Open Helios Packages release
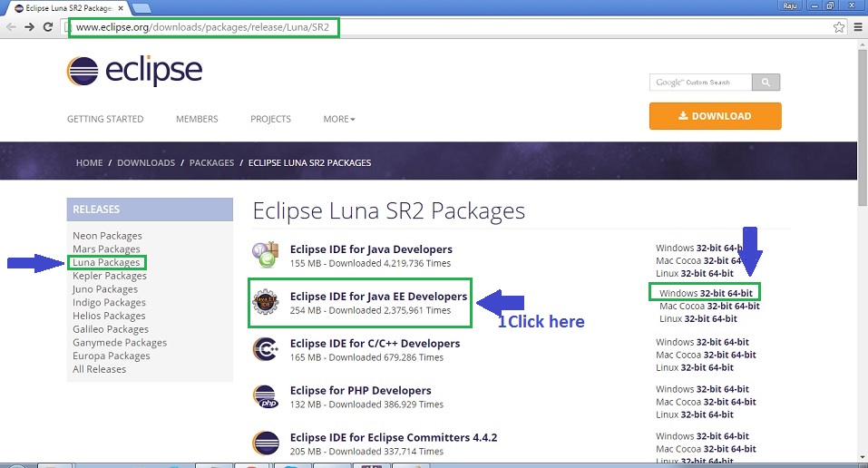Screen dimensions: 868x468 coord(109,315)
